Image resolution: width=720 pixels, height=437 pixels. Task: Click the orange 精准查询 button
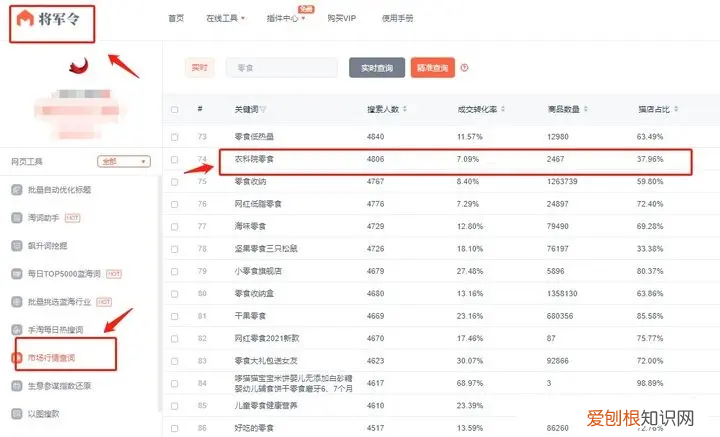(x=433, y=68)
